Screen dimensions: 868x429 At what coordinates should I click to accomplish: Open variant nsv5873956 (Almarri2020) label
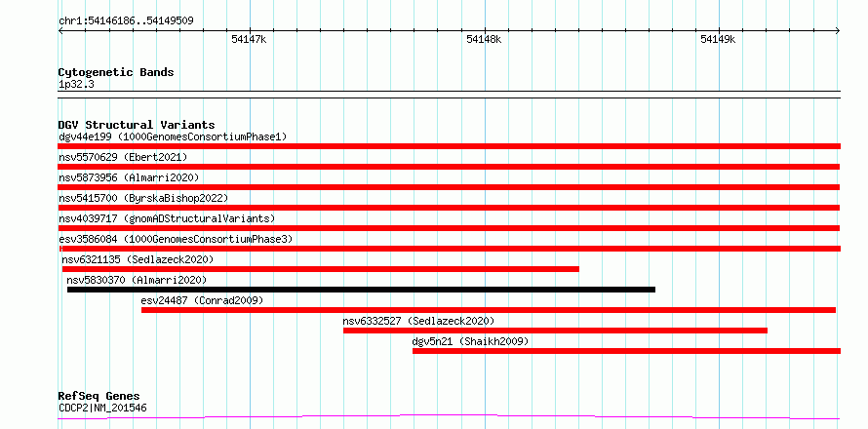pos(129,177)
